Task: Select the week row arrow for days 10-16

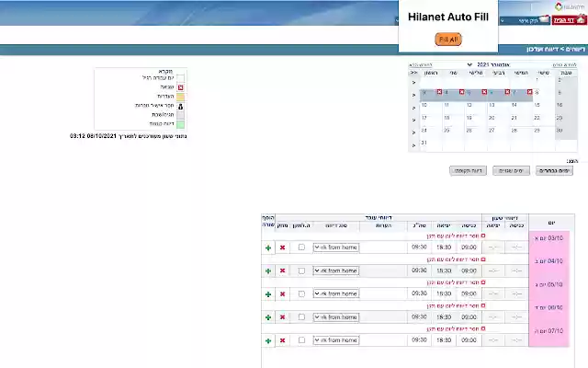Action: pos(413,108)
